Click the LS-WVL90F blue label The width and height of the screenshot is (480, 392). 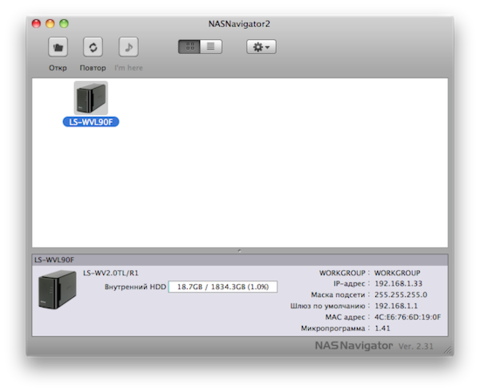tap(91, 122)
